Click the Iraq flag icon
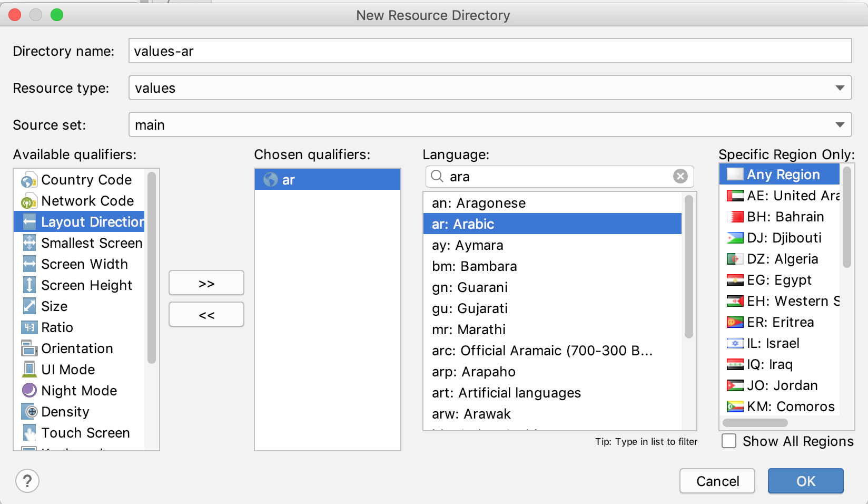 point(735,364)
